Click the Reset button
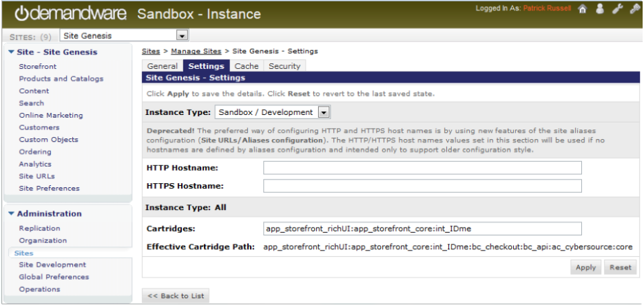Screen dimensions: 644x305 620,267
